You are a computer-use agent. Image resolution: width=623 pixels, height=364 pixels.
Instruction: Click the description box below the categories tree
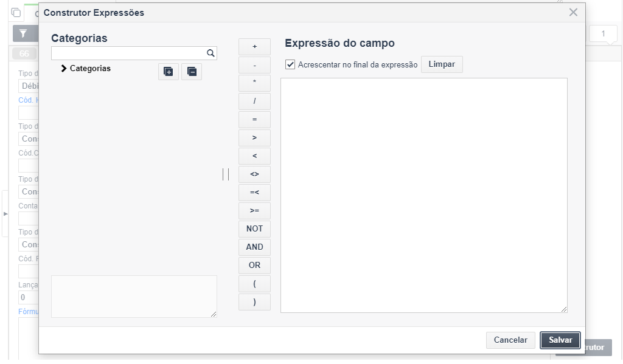134,297
